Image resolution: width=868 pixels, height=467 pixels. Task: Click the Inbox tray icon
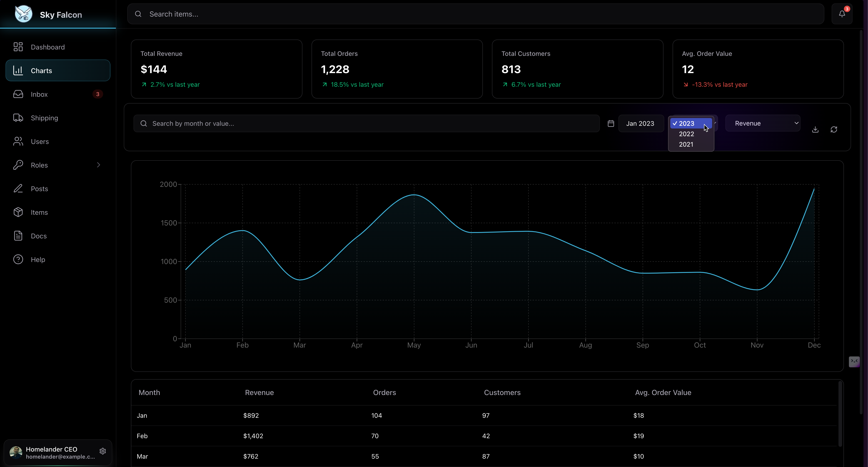pos(18,94)
